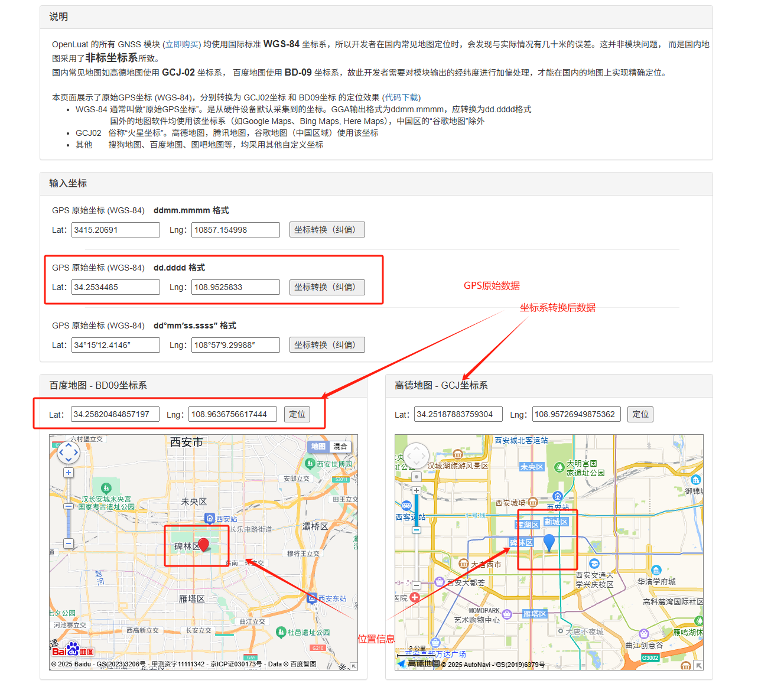Screen dimensions: 784x690
Task: Click the 雁塔区 label on Baidu map
Action: [192, 598]
